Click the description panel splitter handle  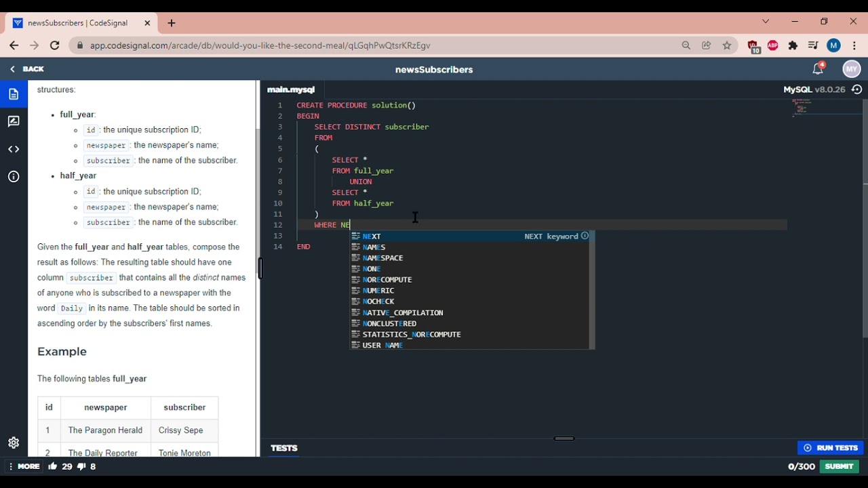point(260,269)
